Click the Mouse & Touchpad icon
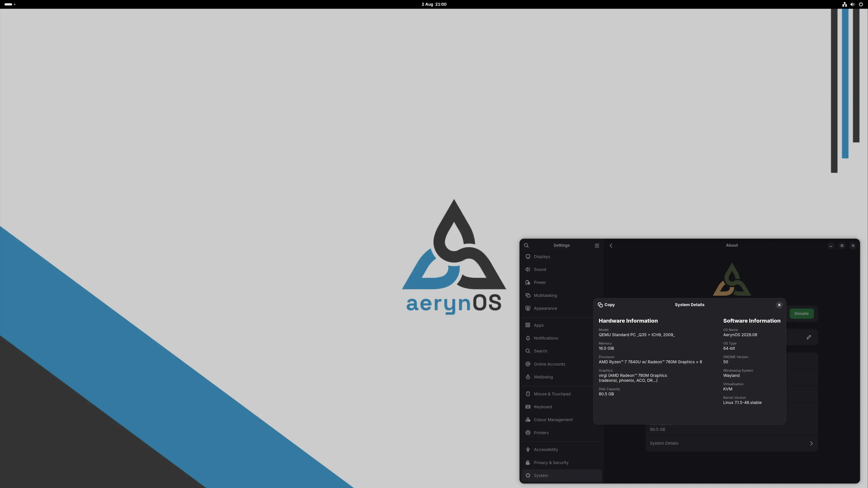Screen dimensions: 868x488 [x=528, y=394]
